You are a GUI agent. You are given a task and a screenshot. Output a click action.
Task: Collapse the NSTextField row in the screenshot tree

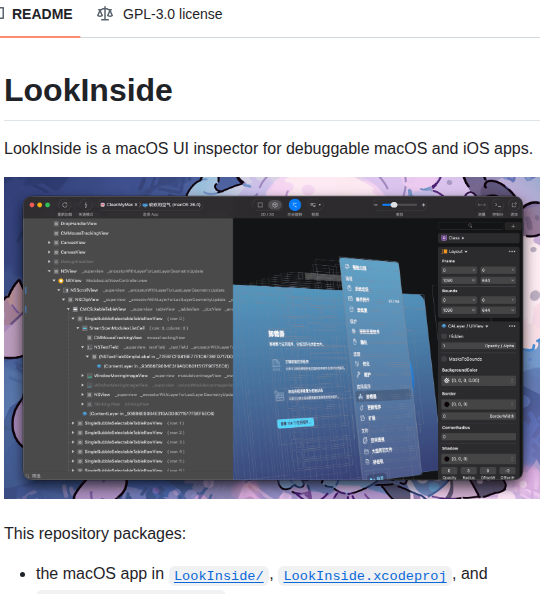pyautogui.click(x=83, y=347)
